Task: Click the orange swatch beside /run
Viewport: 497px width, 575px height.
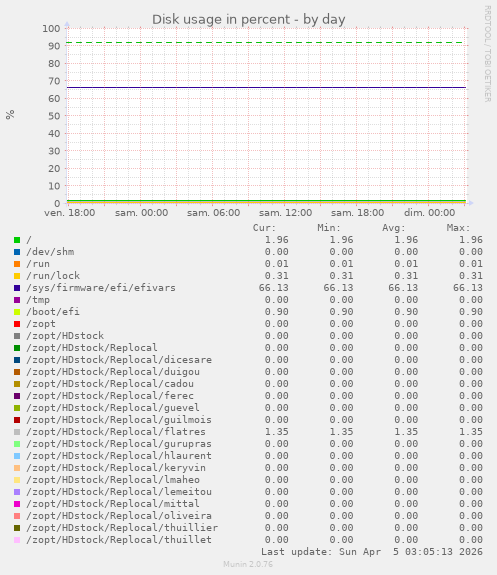Action: tap(17, 264)
